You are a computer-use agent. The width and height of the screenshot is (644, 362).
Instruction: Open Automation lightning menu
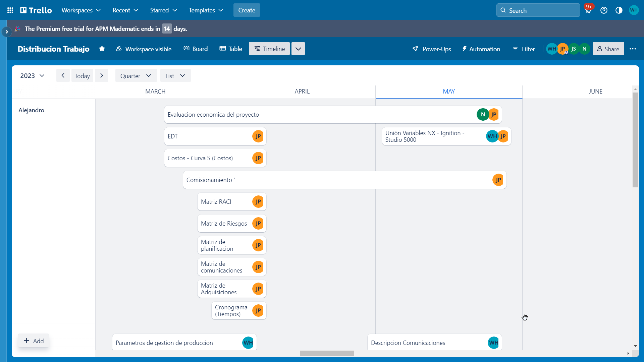coord(481,49)
